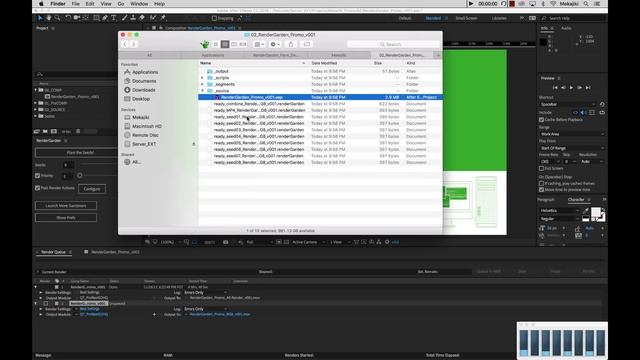Toggle the Post Render Actions checkbox
Image resolution: width=640 pixels, height=360 pixels.
click(x=38, y=188)
